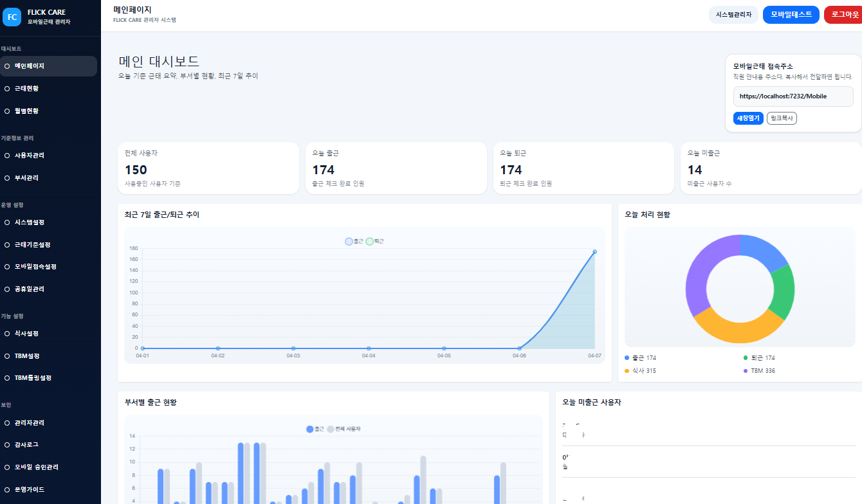Toggle 출근 legend in 부서별 출근 현황 chart
This screenshot has width=862, height=504.
(x=315, y=429)
